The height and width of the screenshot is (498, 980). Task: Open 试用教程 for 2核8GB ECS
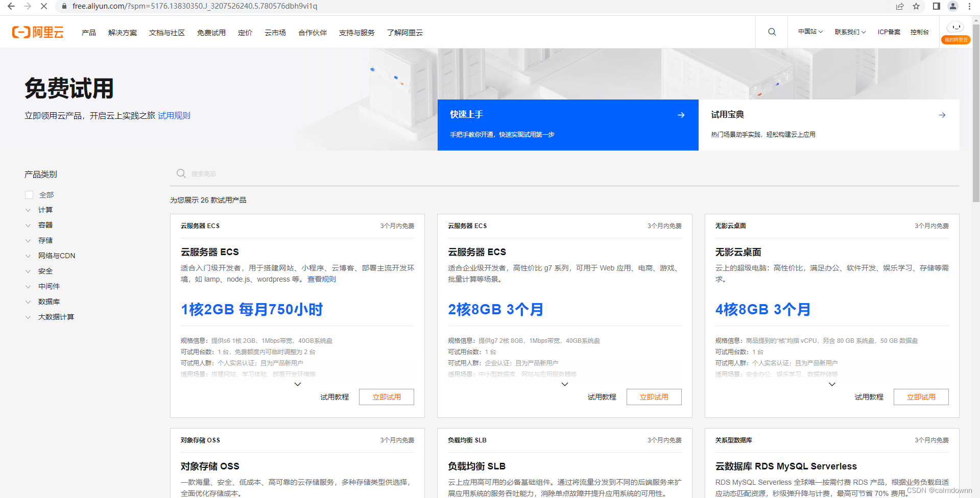click(602, 397)
